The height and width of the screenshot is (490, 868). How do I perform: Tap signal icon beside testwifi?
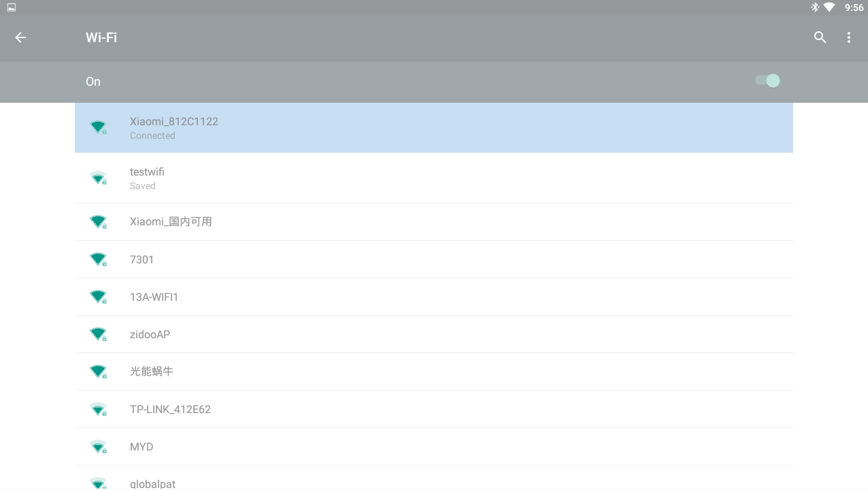99,178
